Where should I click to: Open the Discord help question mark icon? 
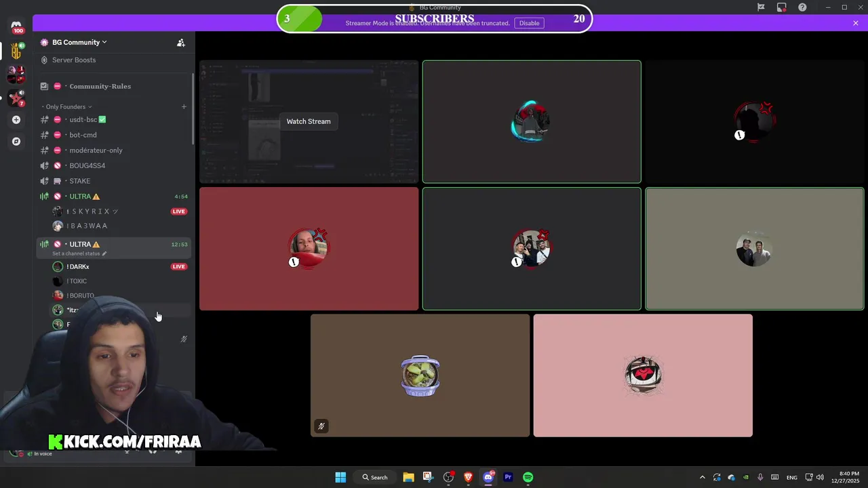803,7
